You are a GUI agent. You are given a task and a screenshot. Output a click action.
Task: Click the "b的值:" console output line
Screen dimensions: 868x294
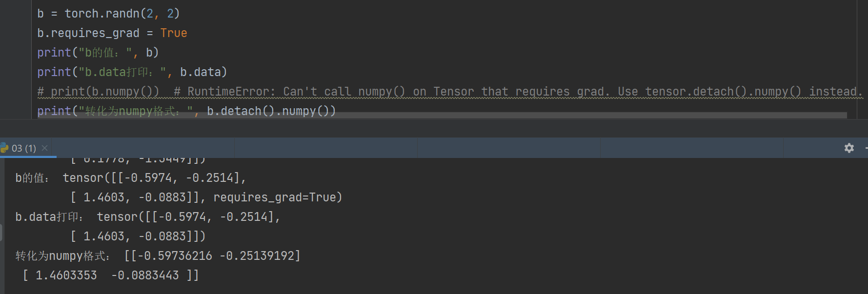click(131, 178)
